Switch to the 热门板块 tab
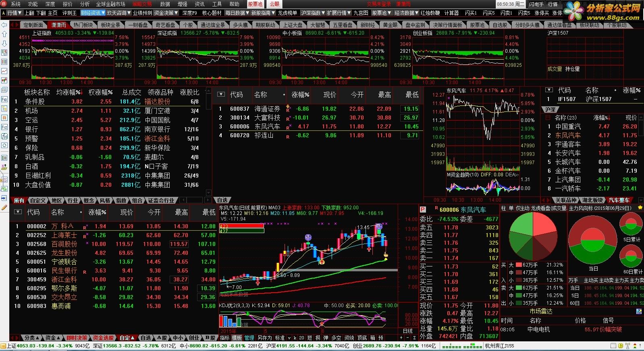Viewport: 644px width, 351px height. tap(83, 25)
